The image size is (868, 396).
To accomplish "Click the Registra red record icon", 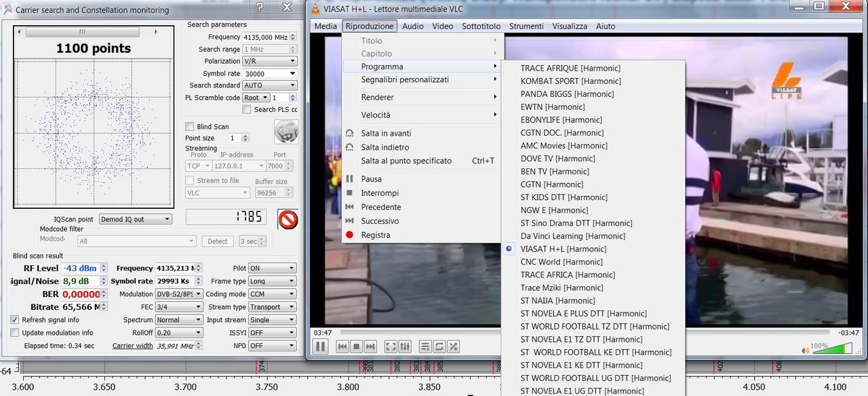I will [349, 235].
